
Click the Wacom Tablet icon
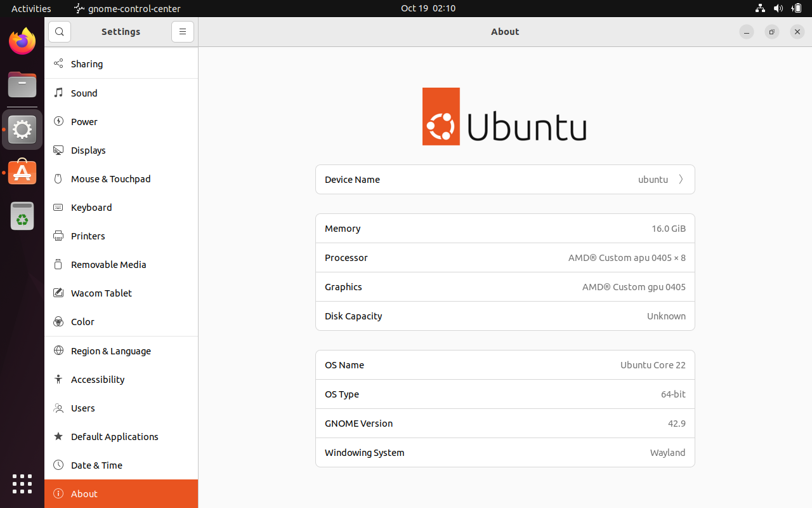point(58,293)
